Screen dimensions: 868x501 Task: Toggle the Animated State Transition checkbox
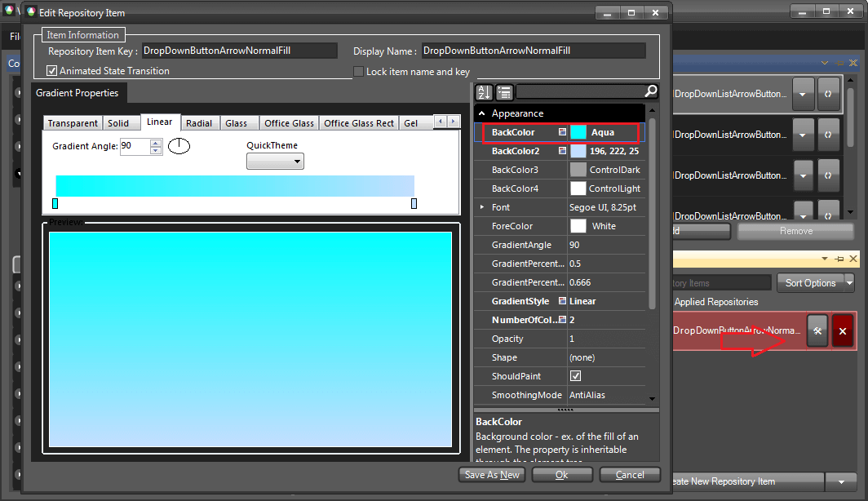pos(52,70)
